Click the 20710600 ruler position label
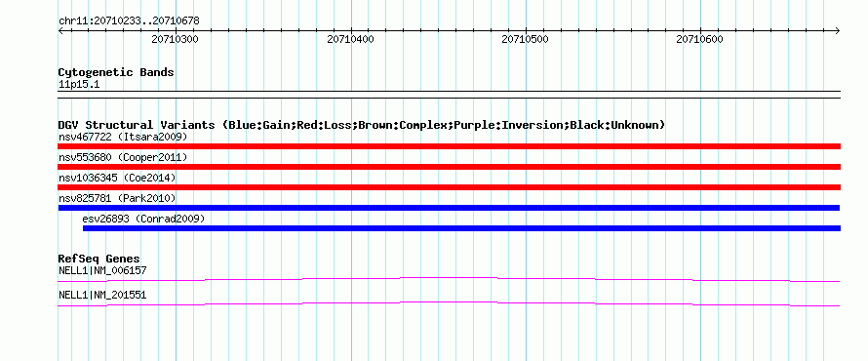The width and height of the screenshot is (868, 361). tap(699, 39)
